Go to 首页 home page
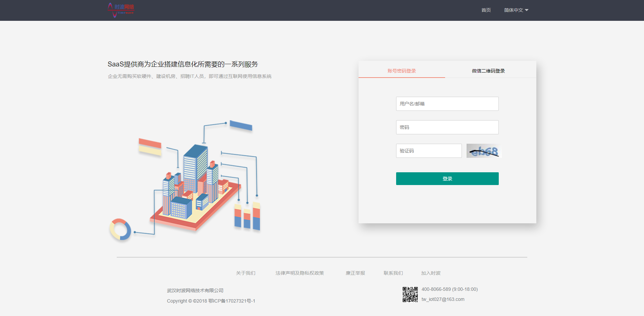 pyautogui.click(x=486, y=10)
